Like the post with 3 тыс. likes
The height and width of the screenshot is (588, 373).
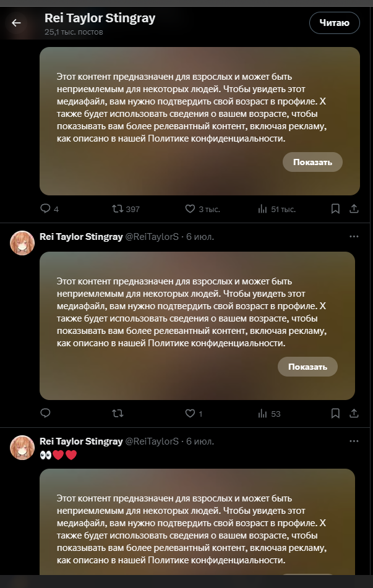[x=191, y=209]
